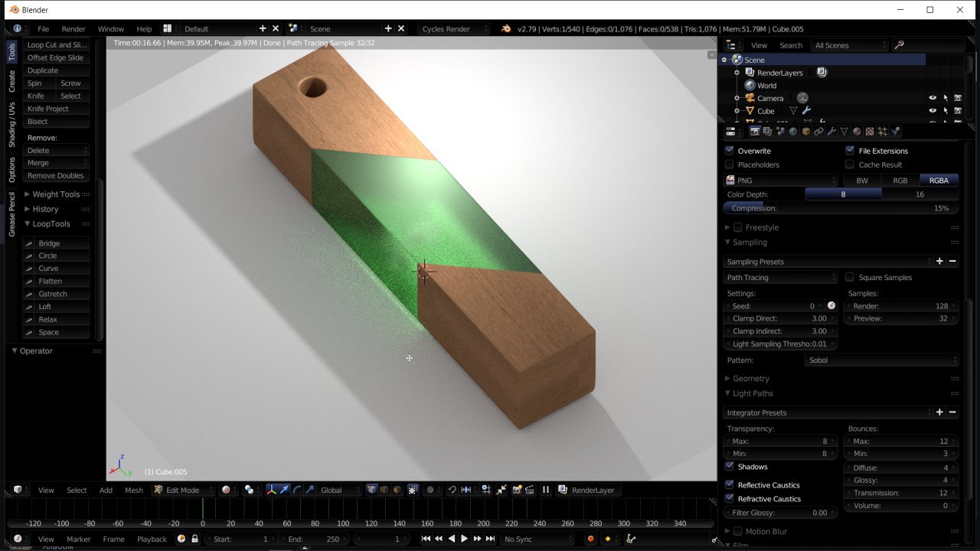Toggle the 3D manipulator axes icon
The image size is (980, 551).
[272, 490]
